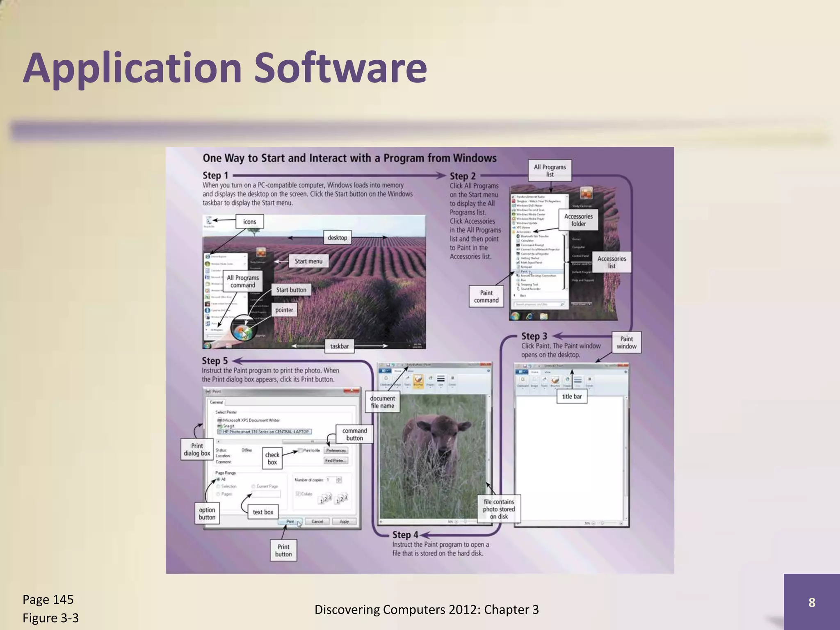Open the View tab in Untitled Paint window
This screenshot has width=840, height=630.
click(547, 372)
